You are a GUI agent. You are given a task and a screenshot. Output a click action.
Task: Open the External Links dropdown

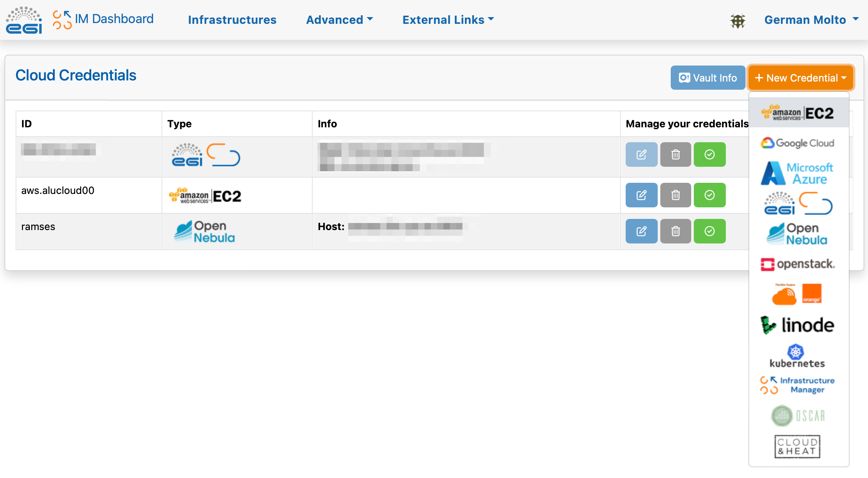[448, 20]
